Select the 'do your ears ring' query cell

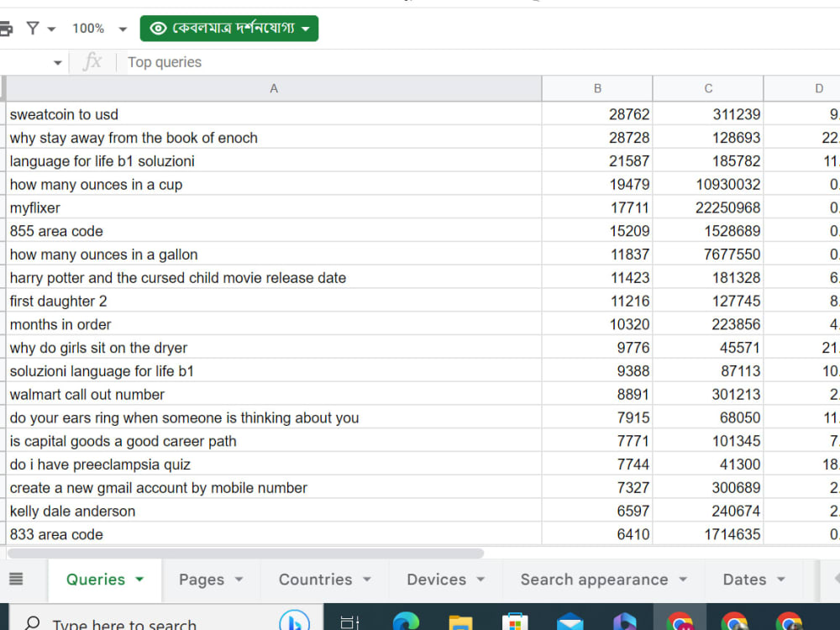[274, 417]
